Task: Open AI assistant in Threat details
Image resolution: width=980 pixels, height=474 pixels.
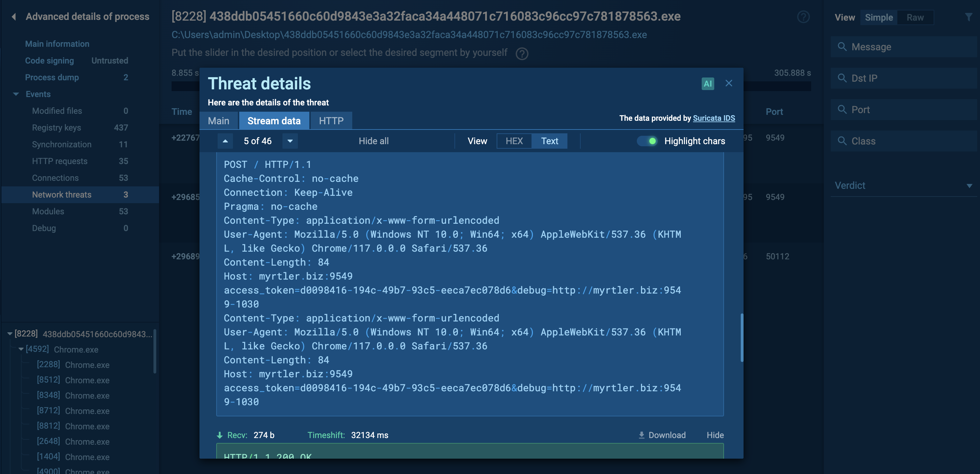Action: (708, 83)
